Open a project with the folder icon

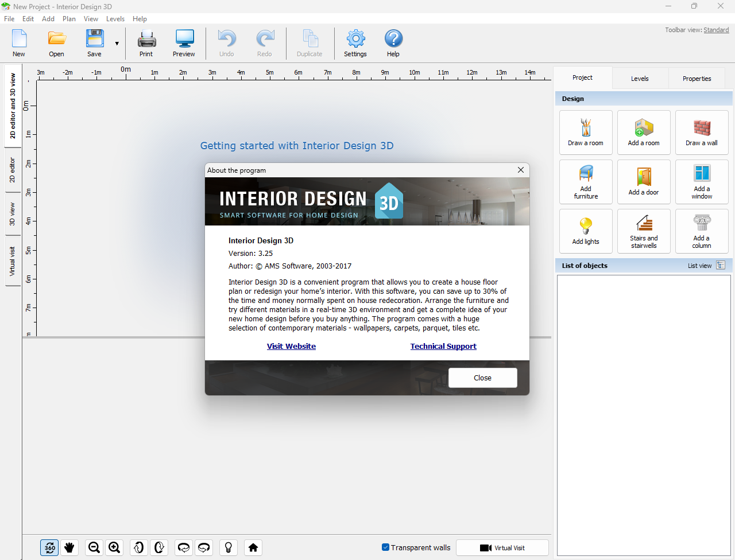56,44
